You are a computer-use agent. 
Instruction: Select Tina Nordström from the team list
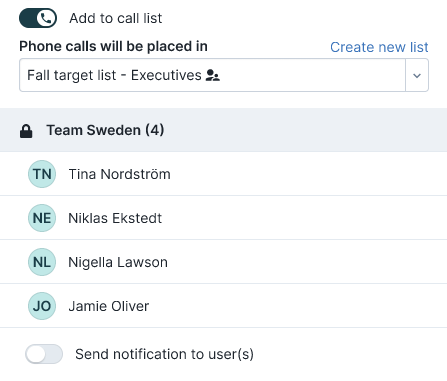pyautogui.click(x=223, y=174)
